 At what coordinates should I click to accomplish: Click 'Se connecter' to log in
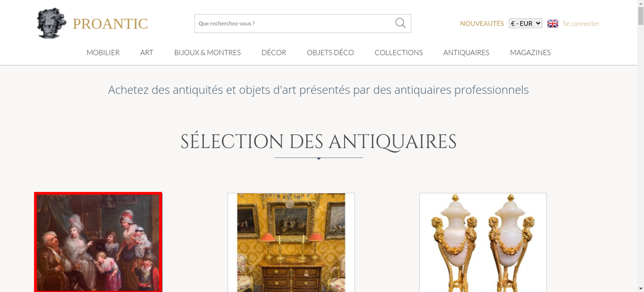[581, 23]
